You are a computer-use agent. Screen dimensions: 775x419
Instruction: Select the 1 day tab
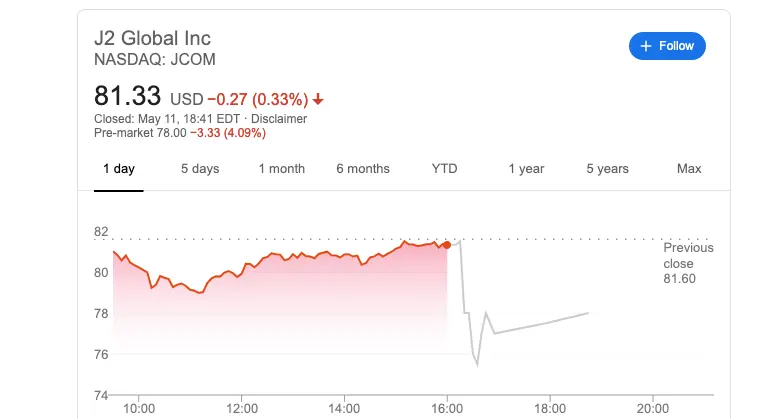(x=119, y=168)
